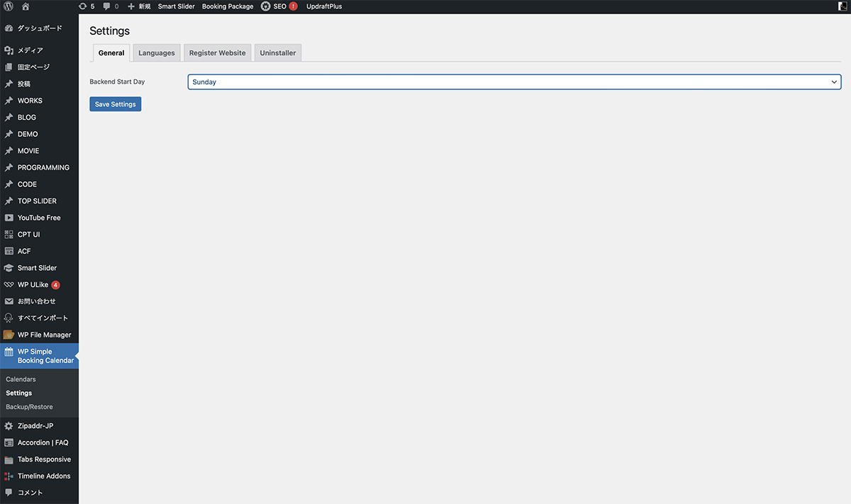851x504 pixels.
Task: Open the Backend Start Day dropdown
Action: (x=514, y=82)
